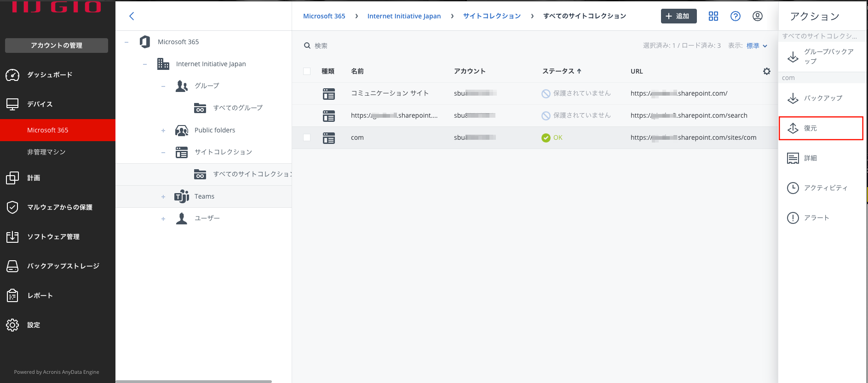Collapse the Internet Initiative Japan node
868x383 pixels.
[x=145, y=64]
